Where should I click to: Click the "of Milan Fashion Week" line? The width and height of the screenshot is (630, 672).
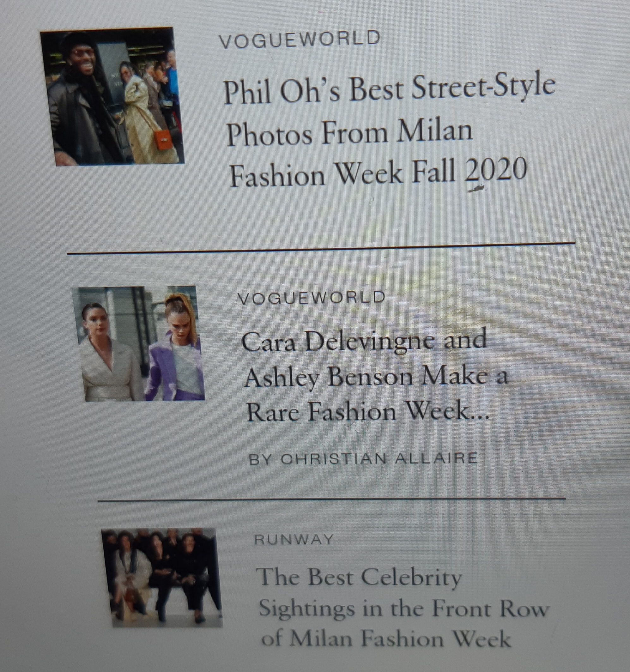386,639
